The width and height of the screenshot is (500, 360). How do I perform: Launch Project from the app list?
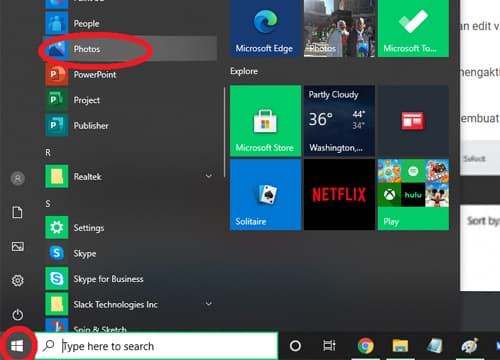131,100
